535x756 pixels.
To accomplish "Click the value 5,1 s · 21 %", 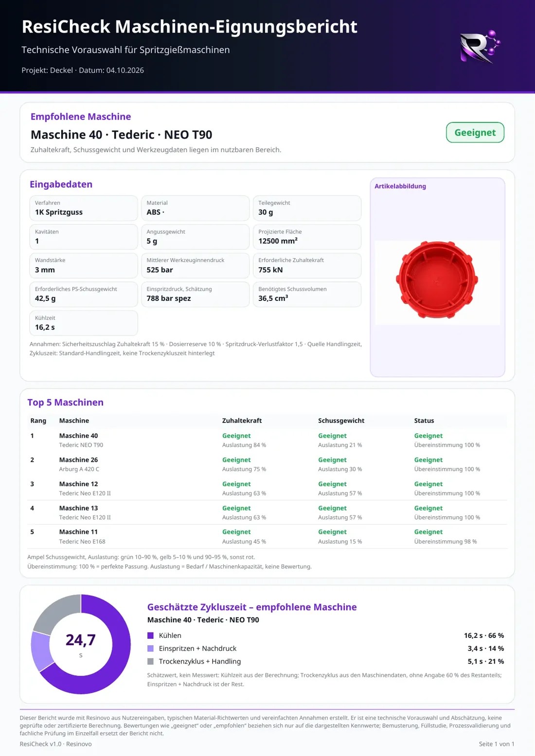I will [486, 661].
